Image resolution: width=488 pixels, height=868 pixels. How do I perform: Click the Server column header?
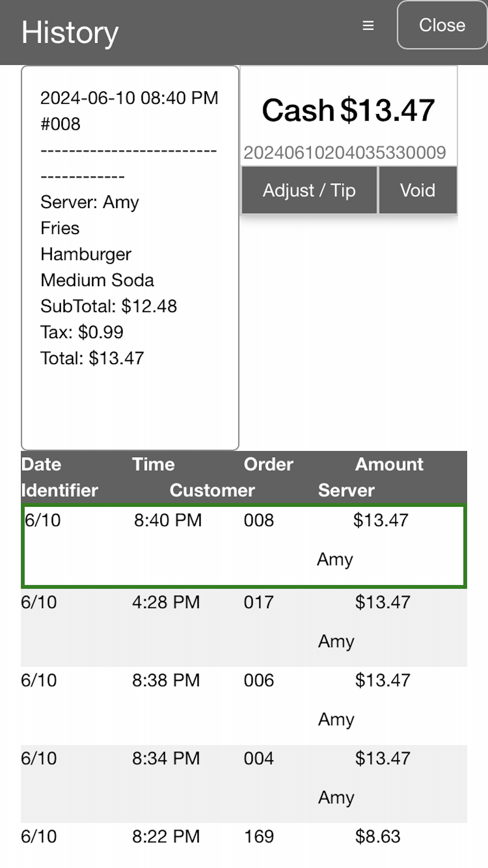(x=346, y=490)
